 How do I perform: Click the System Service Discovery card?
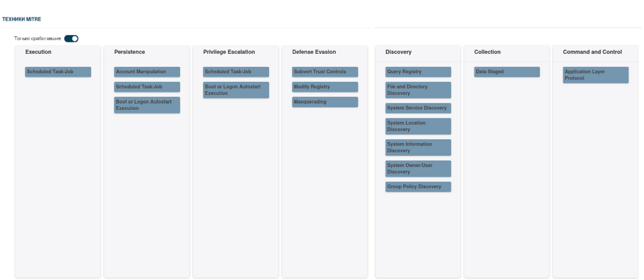(x=418, y=108)
